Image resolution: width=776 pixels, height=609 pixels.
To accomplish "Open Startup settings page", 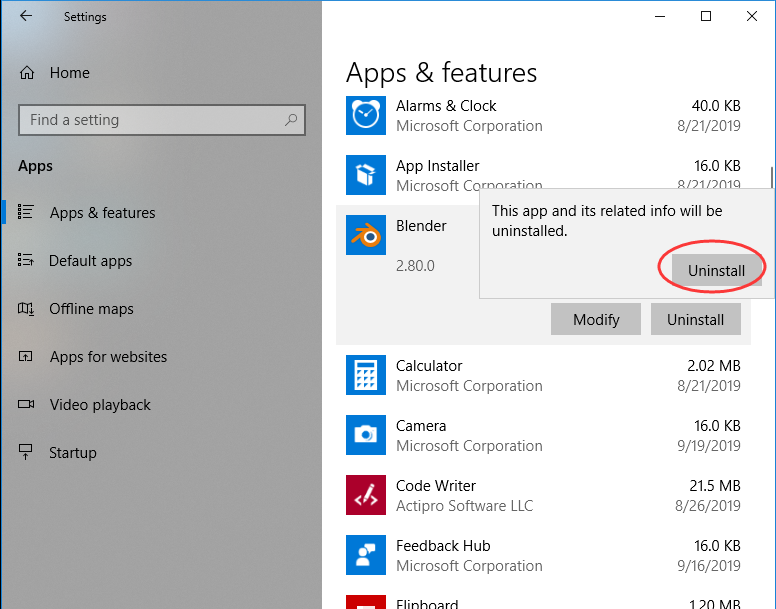I will click(73, 453).
